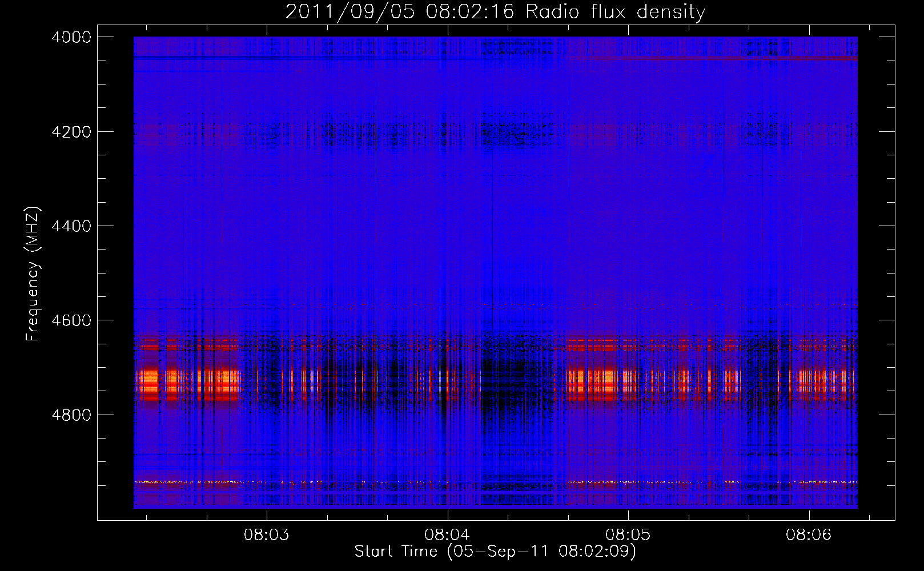Click the "Frequency (MHZ)" axis label
Screen dimensions: 924x571
coord(33,274)
